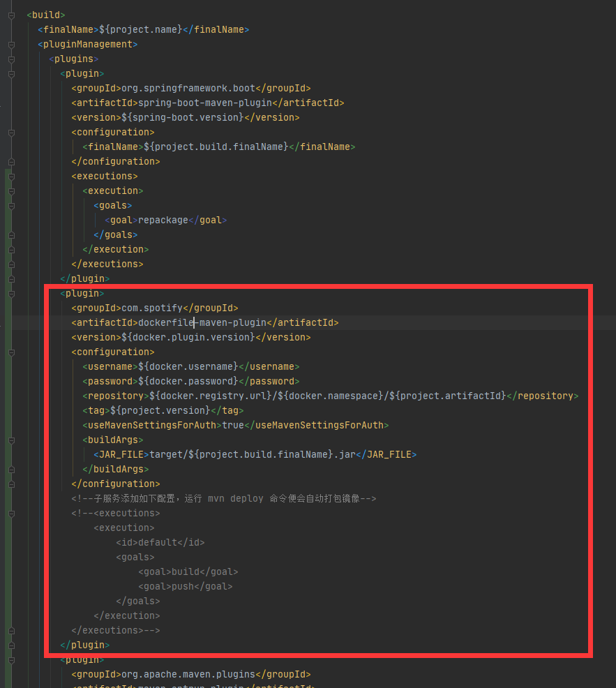Click the fold-end marker beside </executions>-->

(x=10, y=630)
